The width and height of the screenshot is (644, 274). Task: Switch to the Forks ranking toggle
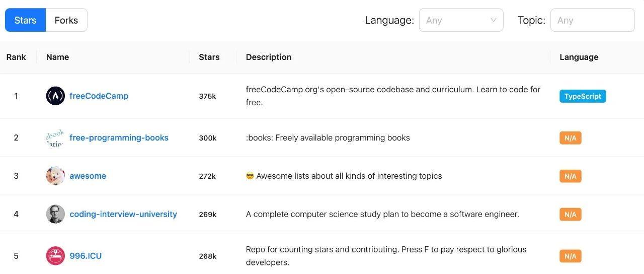66,20
